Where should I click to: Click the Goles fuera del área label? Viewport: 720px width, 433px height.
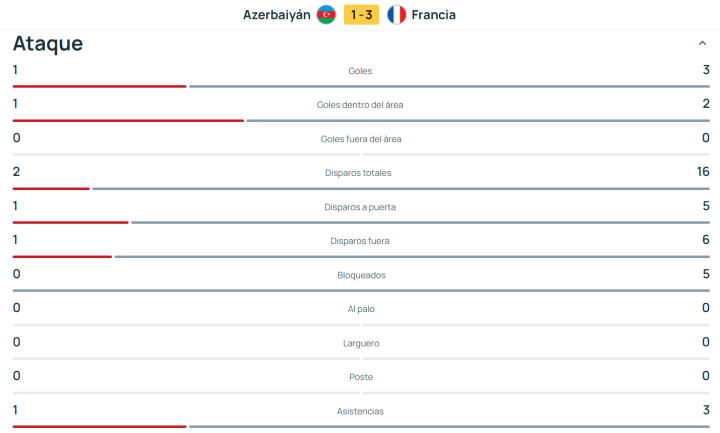click(360, 139)
